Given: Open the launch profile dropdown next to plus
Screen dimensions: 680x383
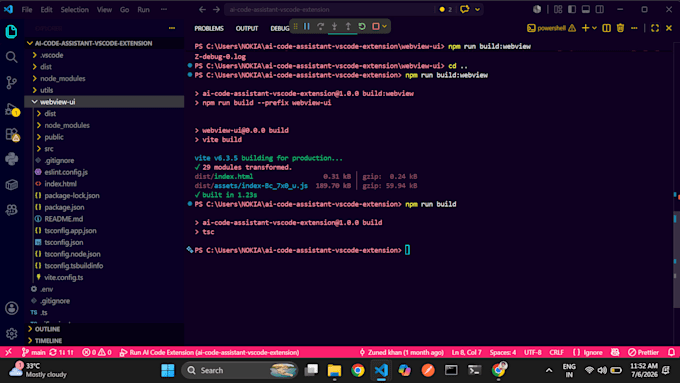Looking at the screenshot, I should click(594, 28).
